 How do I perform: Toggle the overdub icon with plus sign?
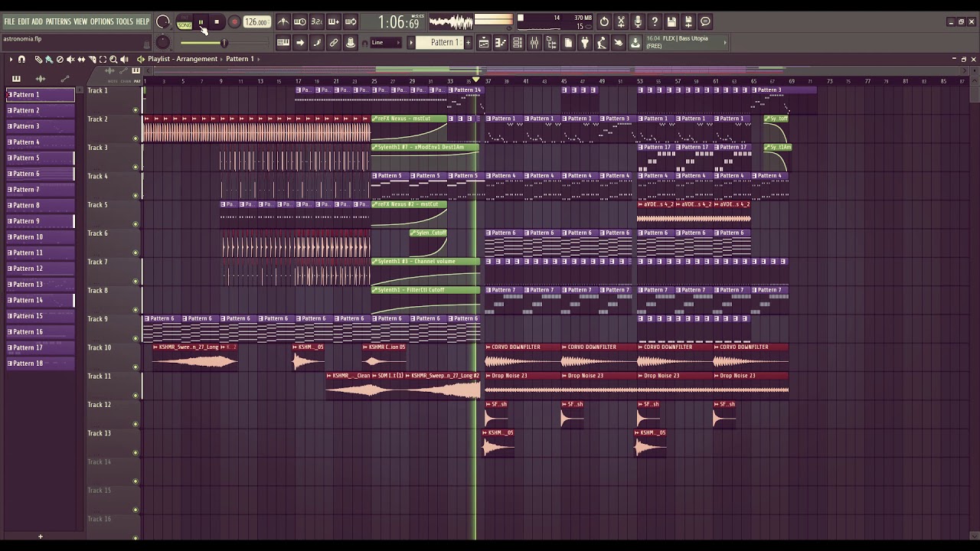pos(334,21)
